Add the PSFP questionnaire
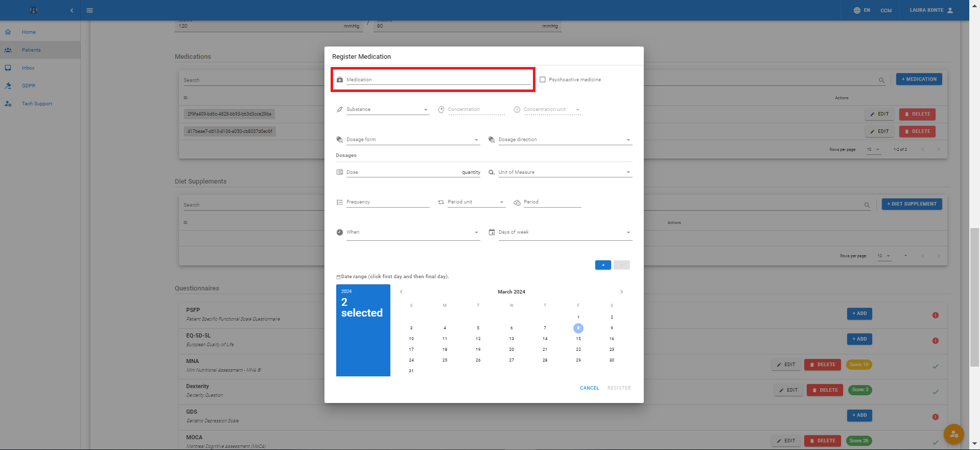Viewport: 980px width, 450px height. coord(859,313)
